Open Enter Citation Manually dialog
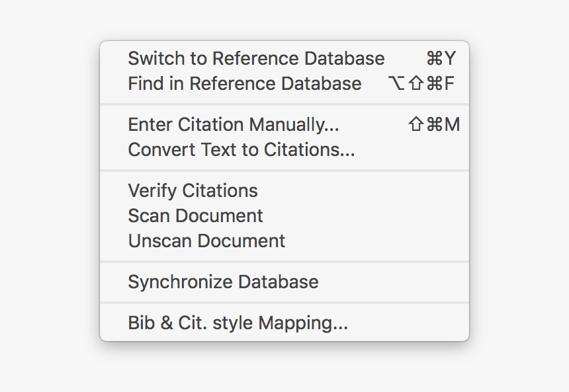Viewport: 569px width, 392px height. pyautogui.click(x=234, y=124)
